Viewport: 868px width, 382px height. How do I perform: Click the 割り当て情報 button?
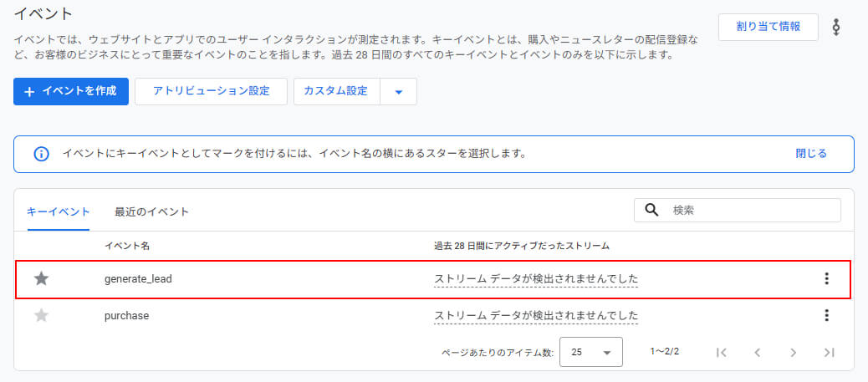(x=768, y=27)
